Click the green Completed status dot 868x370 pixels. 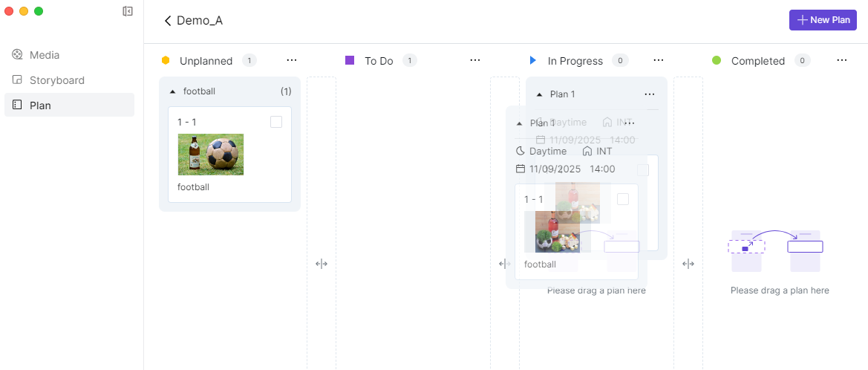coord(717,60)
